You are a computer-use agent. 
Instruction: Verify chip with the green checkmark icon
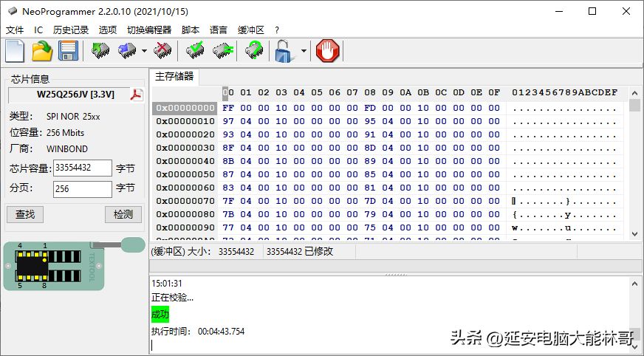point(195,50)
